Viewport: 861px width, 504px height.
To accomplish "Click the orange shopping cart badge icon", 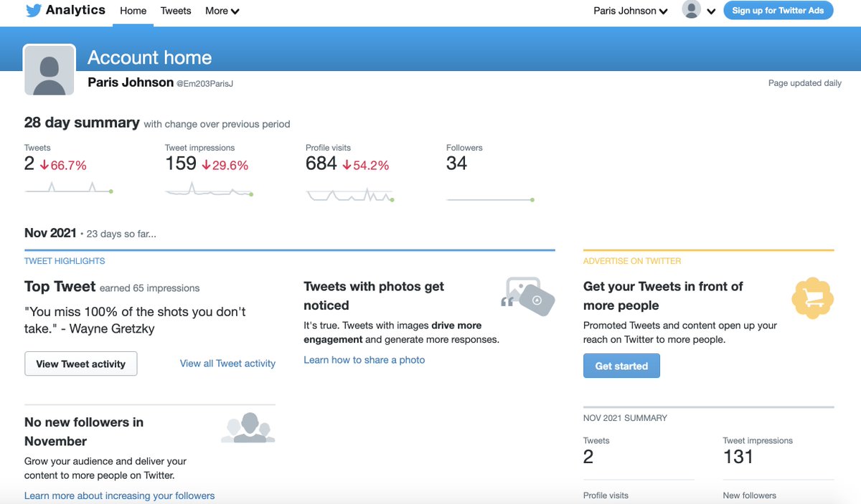I will 813,298.
